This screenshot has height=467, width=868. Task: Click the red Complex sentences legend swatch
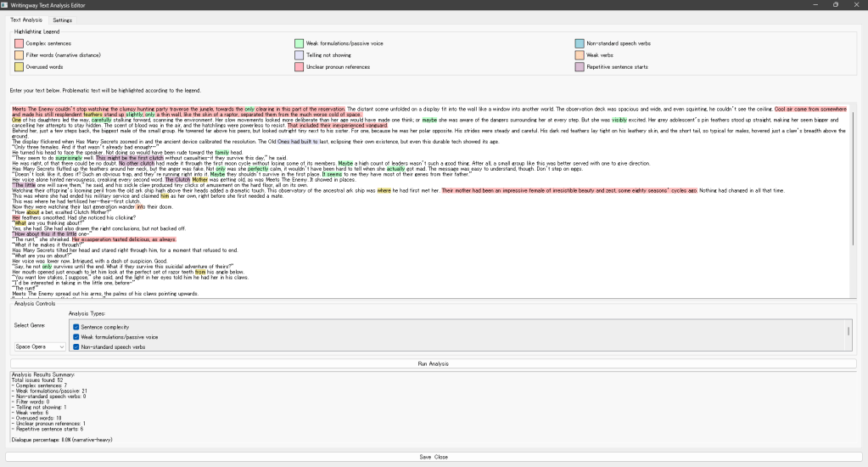(19, 43)
